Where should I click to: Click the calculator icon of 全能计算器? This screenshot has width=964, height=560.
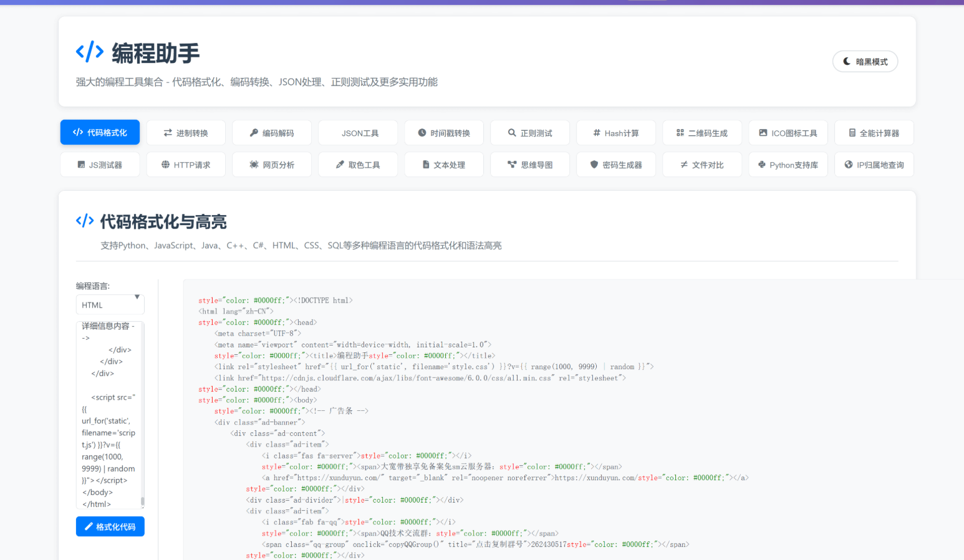click(x=852, y=133)
